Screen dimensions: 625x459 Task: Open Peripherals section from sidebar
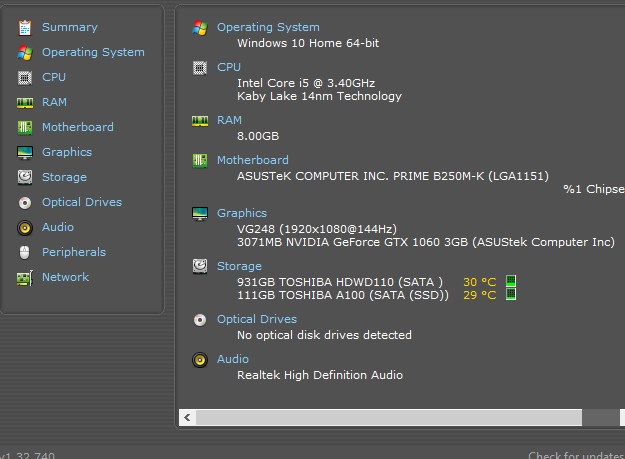(74, 252)
